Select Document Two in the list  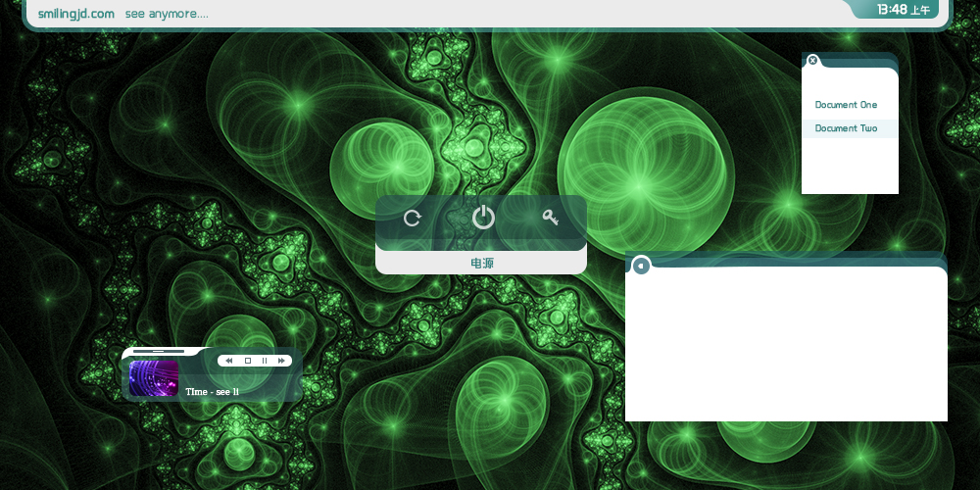[846, 128]
